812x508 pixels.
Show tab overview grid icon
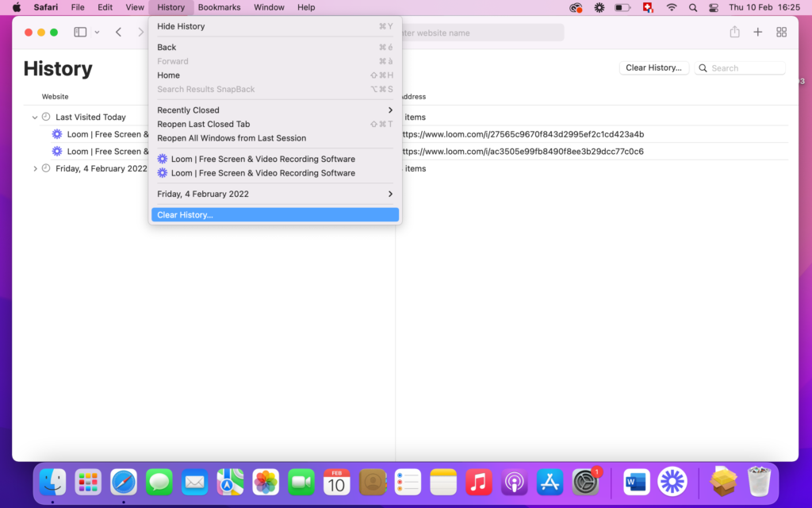coord(781,33)
